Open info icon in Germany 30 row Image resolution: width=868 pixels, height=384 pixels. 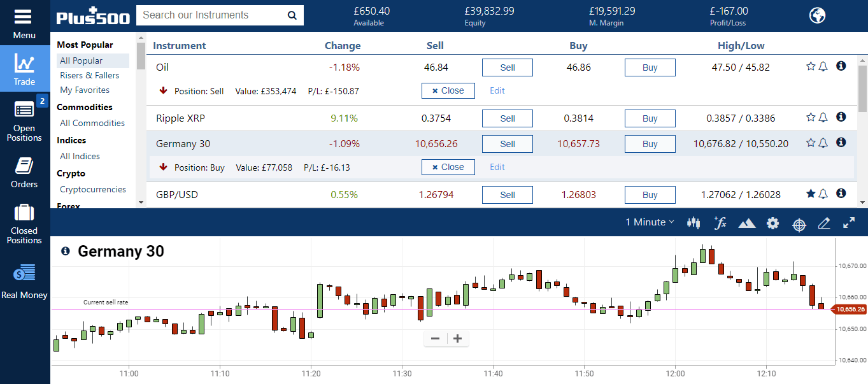(x=841, y=142)
